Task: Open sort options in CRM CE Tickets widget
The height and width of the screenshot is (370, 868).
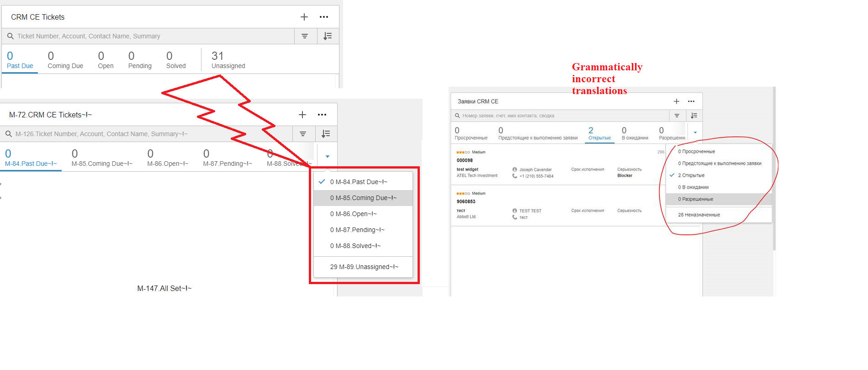Action: point(328,36)
